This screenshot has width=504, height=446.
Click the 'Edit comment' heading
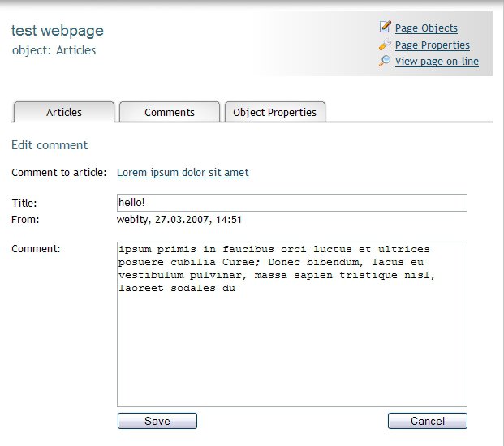(x=50, y=145)
